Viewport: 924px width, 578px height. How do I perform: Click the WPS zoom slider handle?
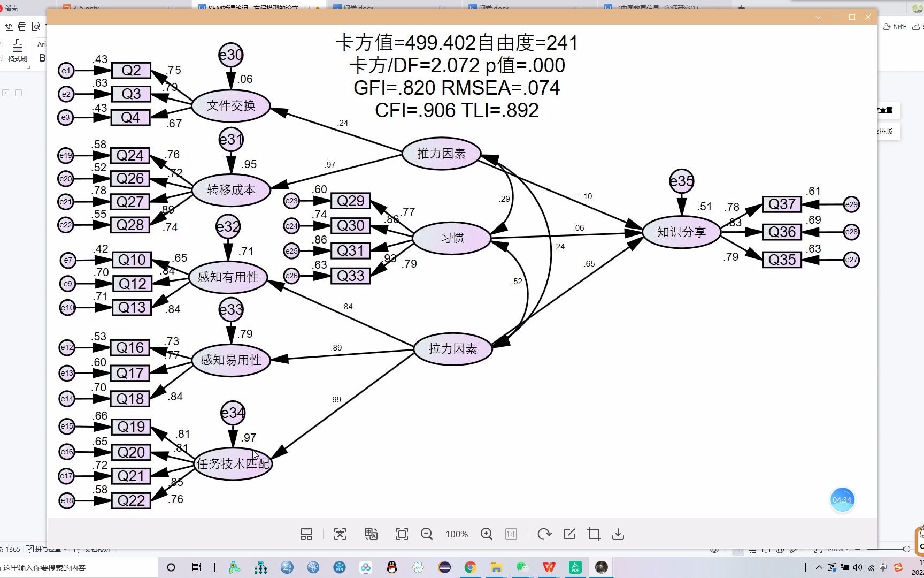click(906, 549)
